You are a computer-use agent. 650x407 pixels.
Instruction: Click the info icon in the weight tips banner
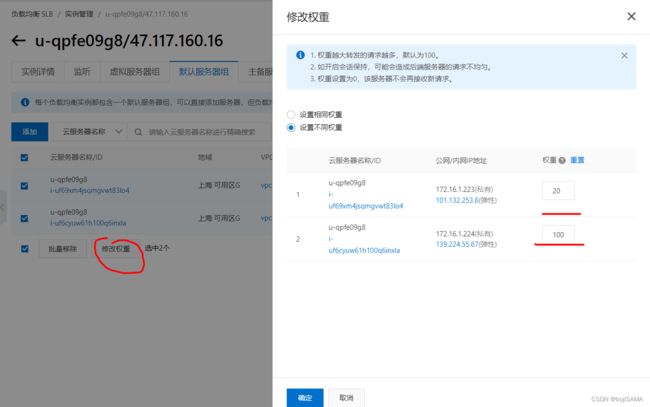[x=301, y=55]
